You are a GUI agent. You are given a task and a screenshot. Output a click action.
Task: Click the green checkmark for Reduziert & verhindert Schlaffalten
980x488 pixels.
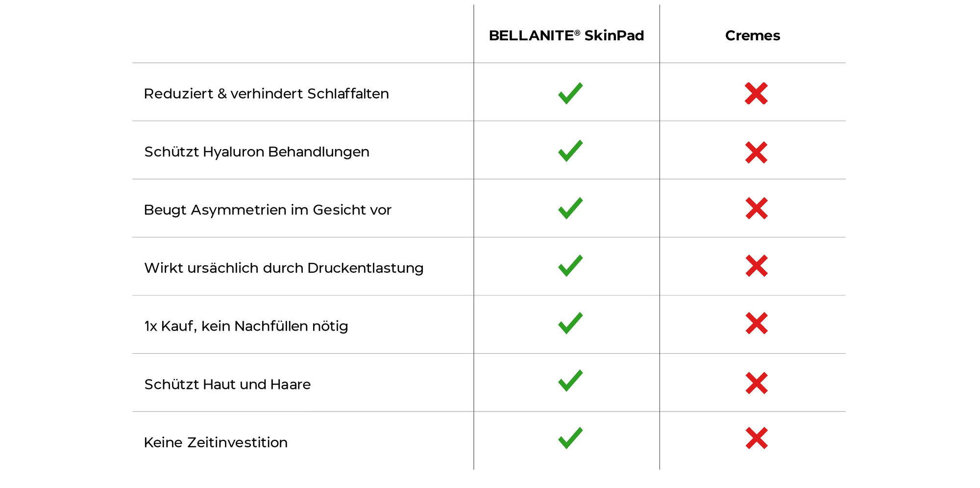[570, 93]
